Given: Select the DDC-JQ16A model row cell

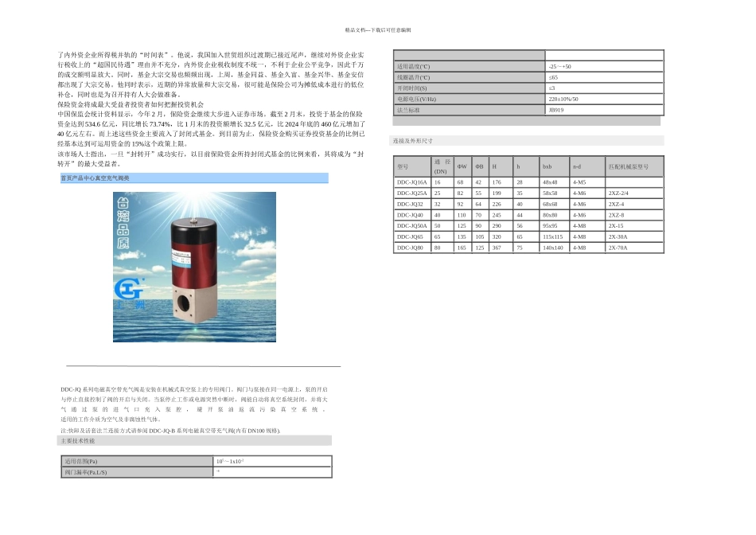Looking at the screenshot, I should click(412, 182).
